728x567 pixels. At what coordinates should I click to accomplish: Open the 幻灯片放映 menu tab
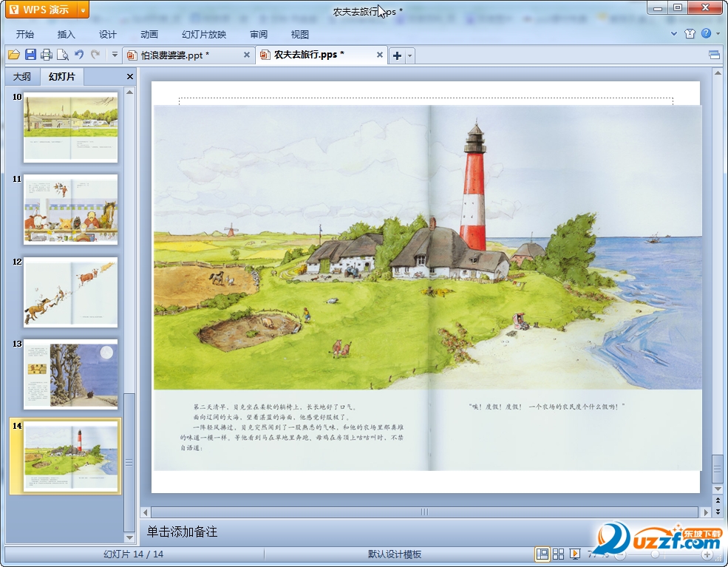click(x=204, y=34)
